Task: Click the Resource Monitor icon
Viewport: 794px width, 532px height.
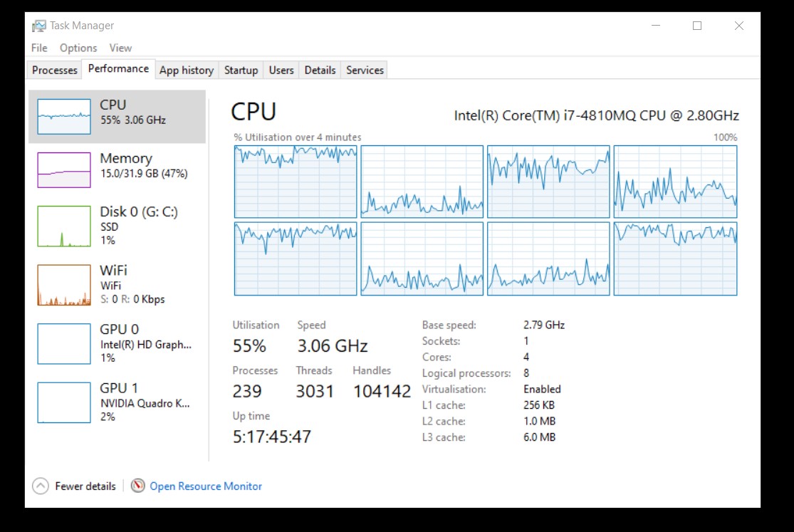Action: click(137, 486)
